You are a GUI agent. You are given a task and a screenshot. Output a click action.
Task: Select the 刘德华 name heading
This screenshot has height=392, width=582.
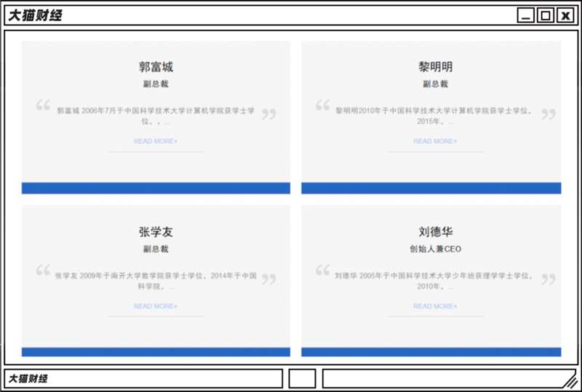coord(435,231)
